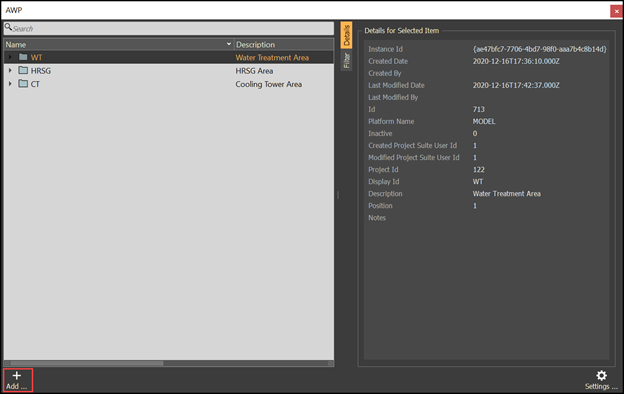Click the HRSG folder icon

tap(23, 70)
